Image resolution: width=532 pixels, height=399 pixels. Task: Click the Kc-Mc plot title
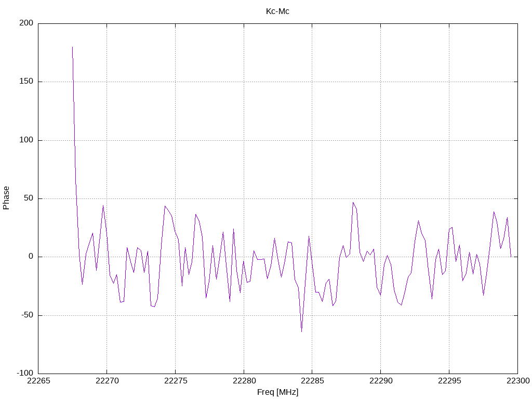[277, 11]
